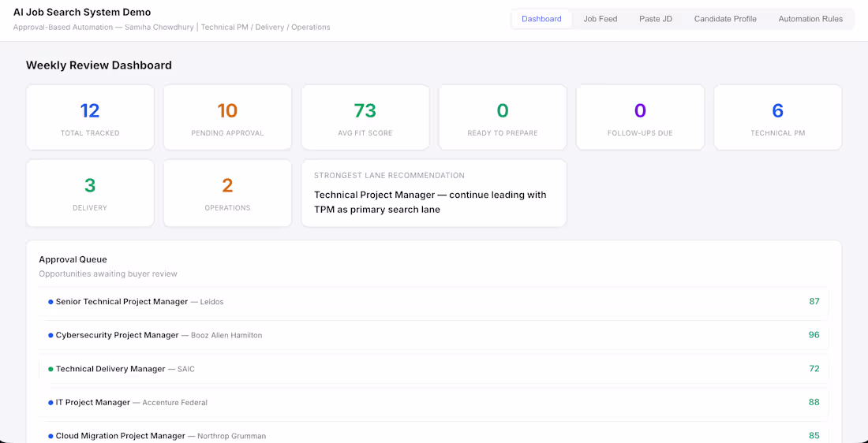
Task: Click the Follow-Ups Due card
Action: point(640,117)
